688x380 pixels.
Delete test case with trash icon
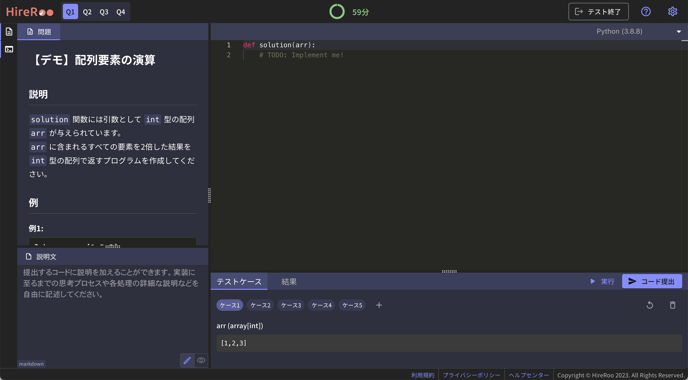coord(672,305)
